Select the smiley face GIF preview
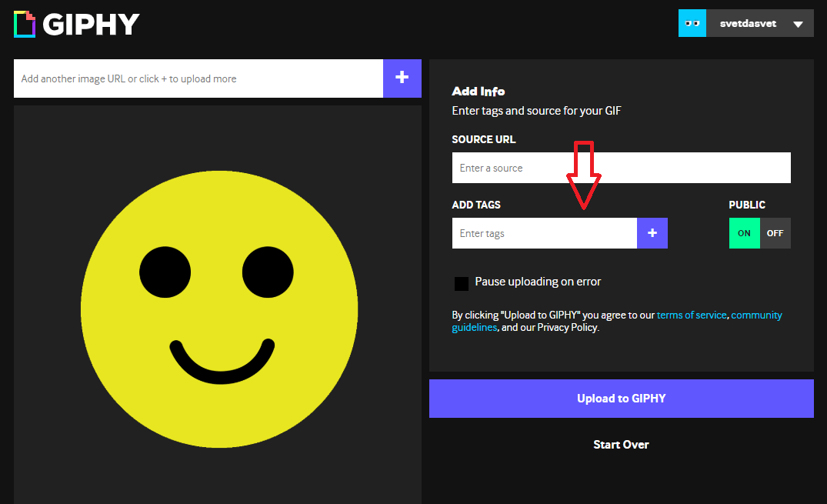Viewport: 827px width, 504px height. 219,309
